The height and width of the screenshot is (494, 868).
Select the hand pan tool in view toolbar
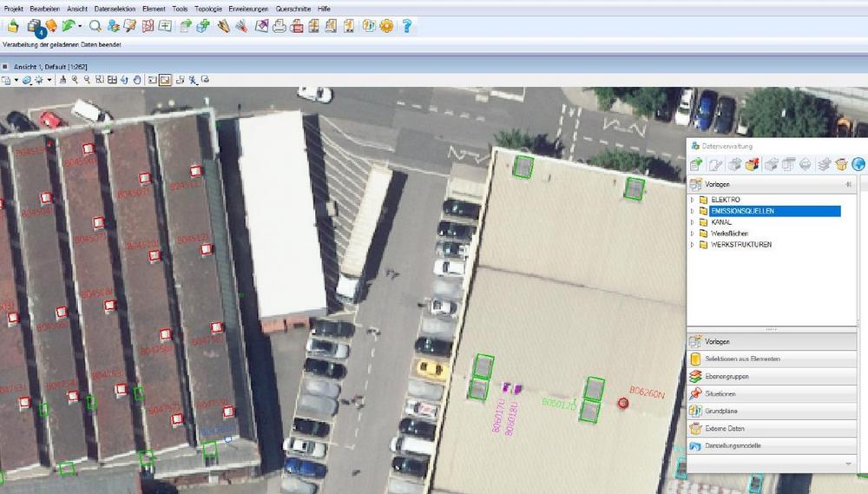137,80
